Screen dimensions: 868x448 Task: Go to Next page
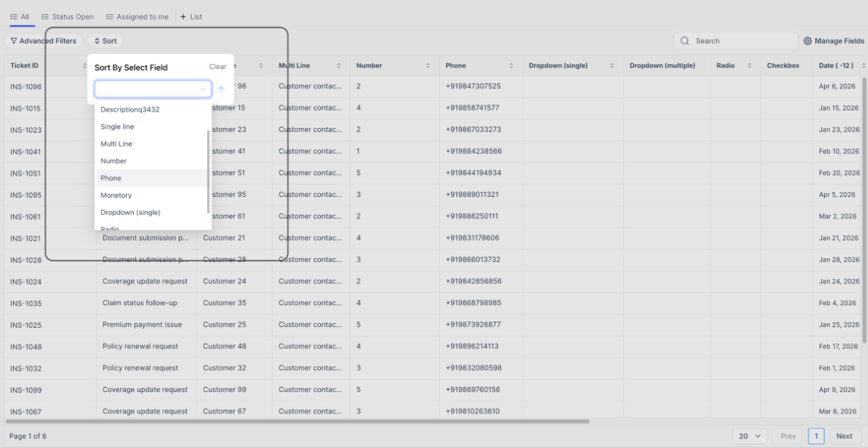click(x=844, y=436)
